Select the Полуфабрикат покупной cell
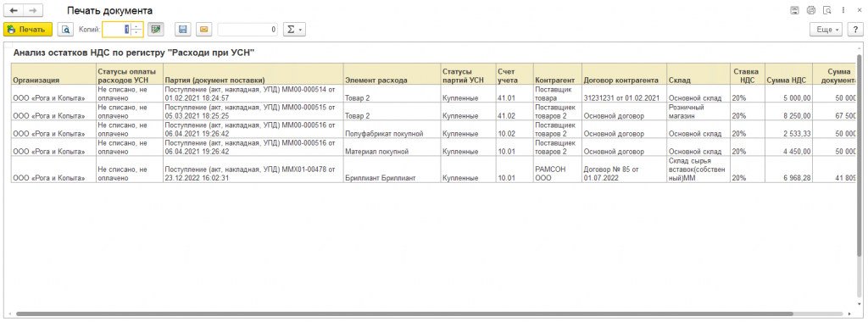This screenshot has width=868, height=322. 392,129
